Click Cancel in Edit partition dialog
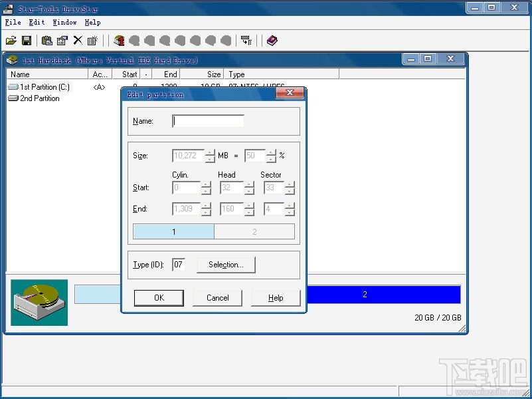Screen dimensions: 532x399 coord(217,298)
